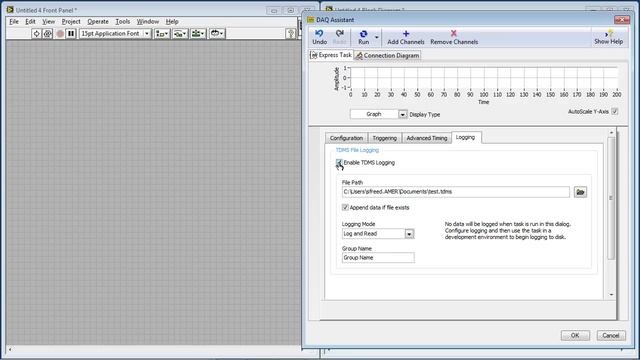Switch to Advanced Timing tab

point(427,138)
